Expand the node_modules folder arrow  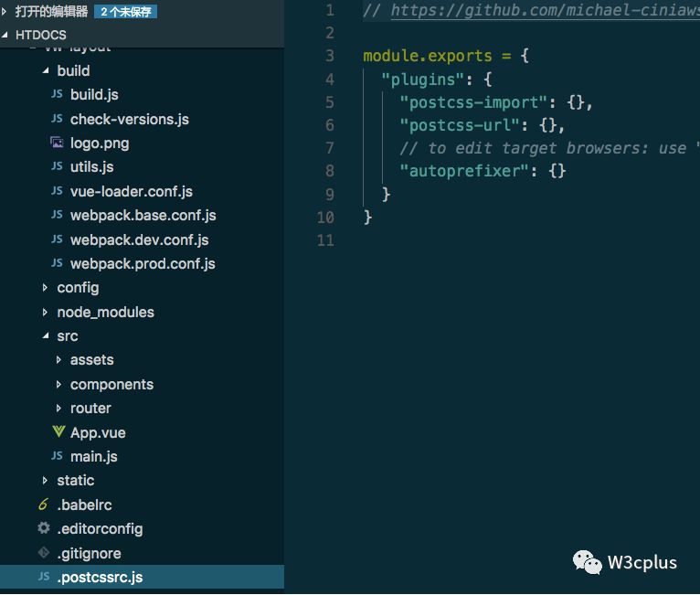point(45,312)
